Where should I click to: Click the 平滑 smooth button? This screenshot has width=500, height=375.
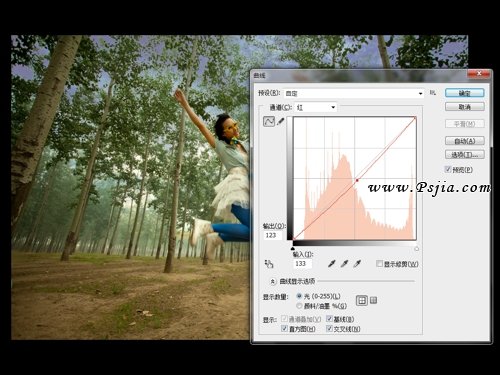click(x=465, y=124)
